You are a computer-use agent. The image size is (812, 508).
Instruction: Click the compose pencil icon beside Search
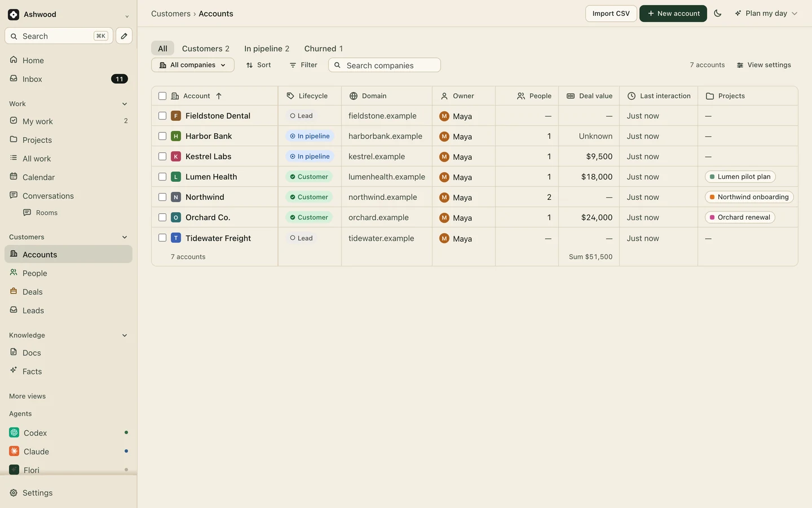tap(124, 36)
